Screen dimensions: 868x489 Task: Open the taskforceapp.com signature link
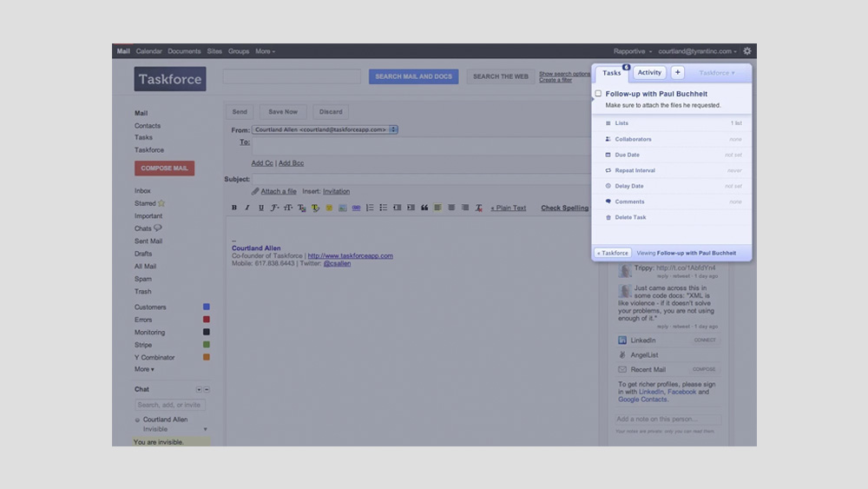coord(350,256)
